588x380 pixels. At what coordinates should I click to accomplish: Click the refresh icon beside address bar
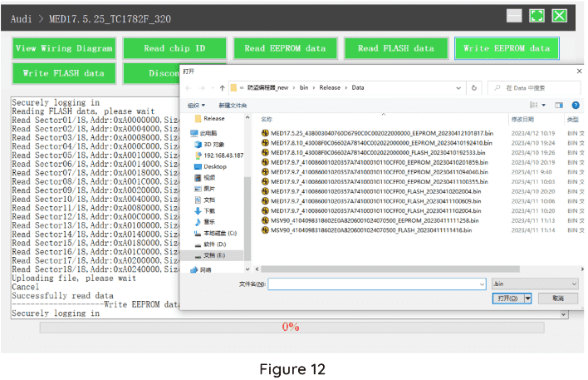(475, 87)
